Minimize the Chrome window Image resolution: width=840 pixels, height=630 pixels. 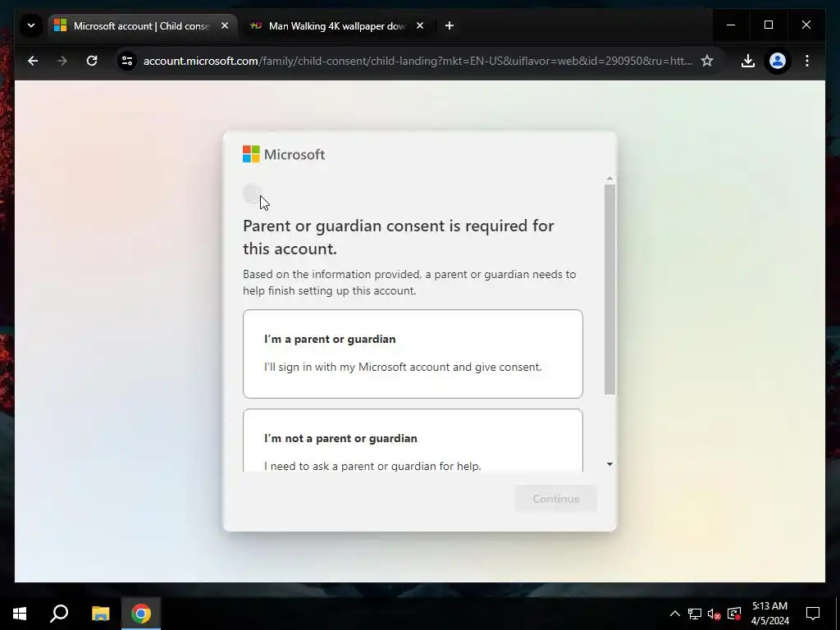[731, 25]
